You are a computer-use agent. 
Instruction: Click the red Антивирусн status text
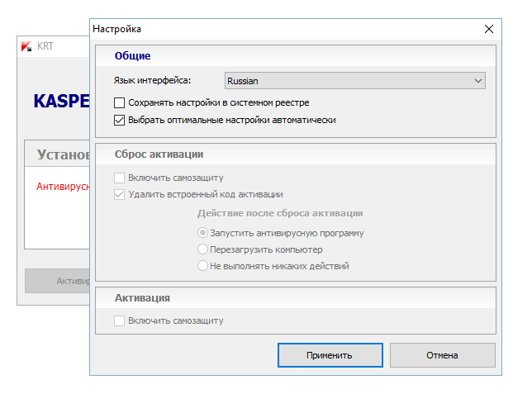[x=62, y=187]
